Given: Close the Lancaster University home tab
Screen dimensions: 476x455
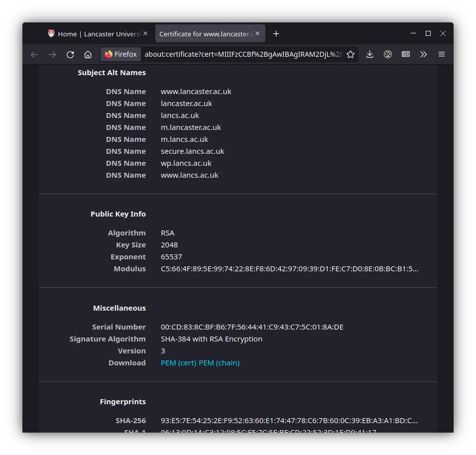Looking at the screenshot, I should pyautogui.click(x=145, y=34).
